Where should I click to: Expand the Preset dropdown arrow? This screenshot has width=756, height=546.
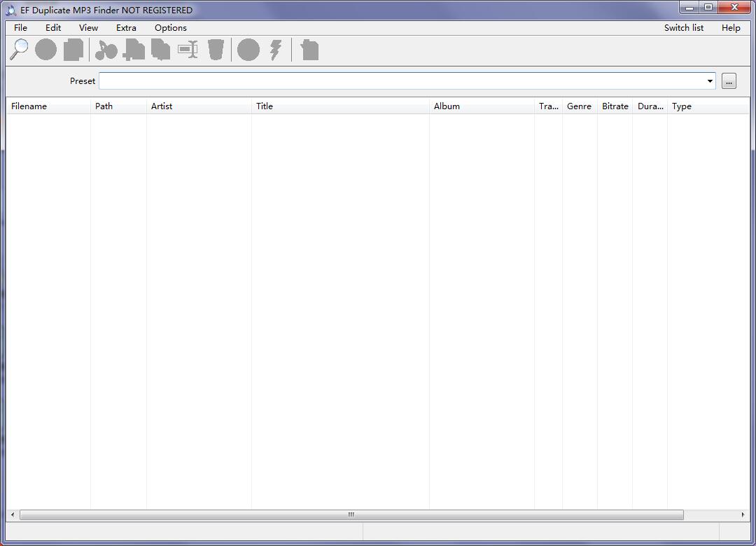(709, 81)
